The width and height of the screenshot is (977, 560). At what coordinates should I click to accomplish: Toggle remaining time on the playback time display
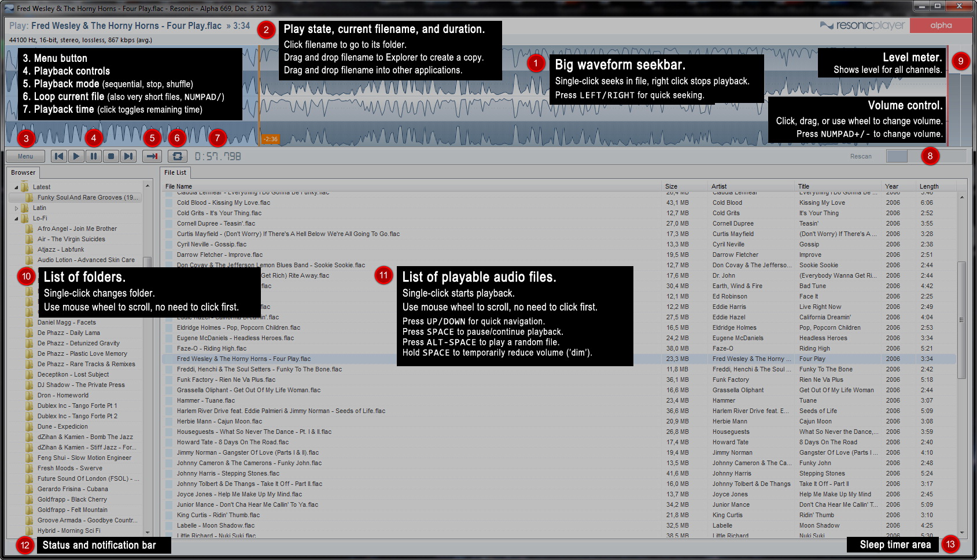click(218, 156)
